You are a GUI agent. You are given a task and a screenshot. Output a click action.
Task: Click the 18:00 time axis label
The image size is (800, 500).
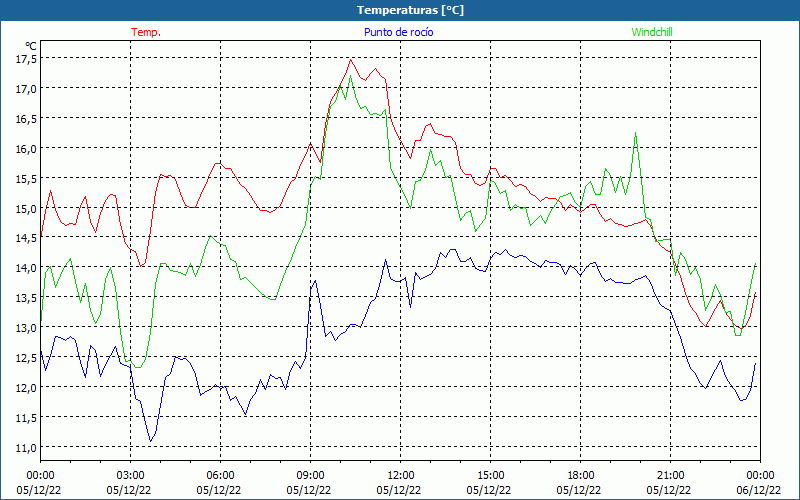tap(581, 475)
